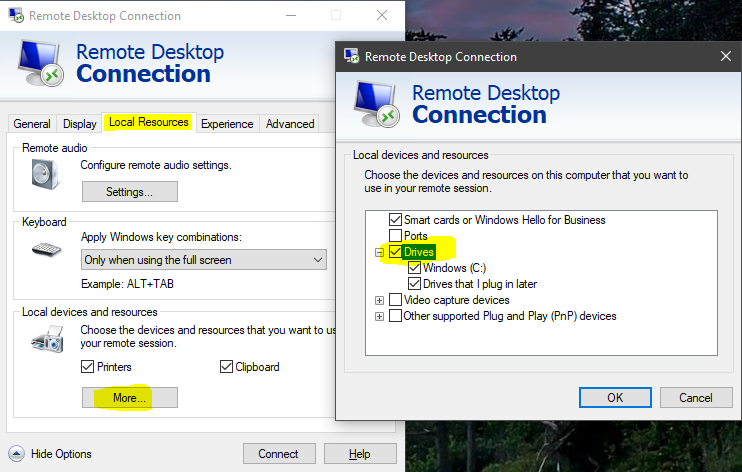Uncheck the Windows (C:) drive checkbox
Image resolution: width=742 pixels, height=472 pixels.
[414, 268]
